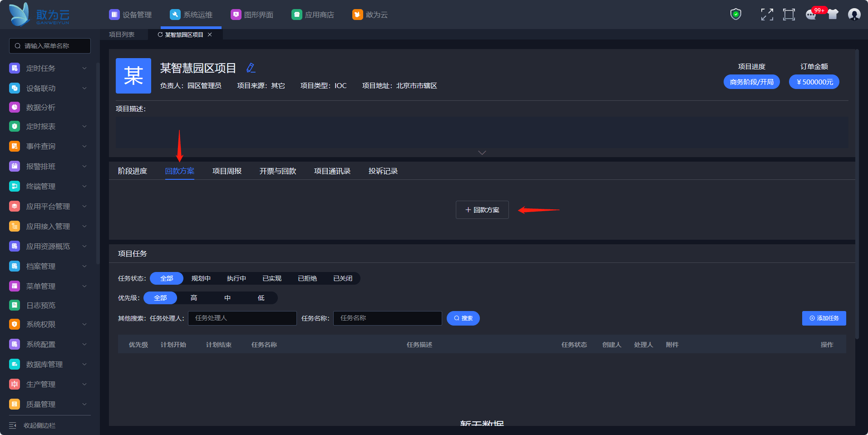Image resolution: width=868 pixels, height=435 pixels.
Task: Toggle fullscreen expand arrows icon
Action: 767,15
